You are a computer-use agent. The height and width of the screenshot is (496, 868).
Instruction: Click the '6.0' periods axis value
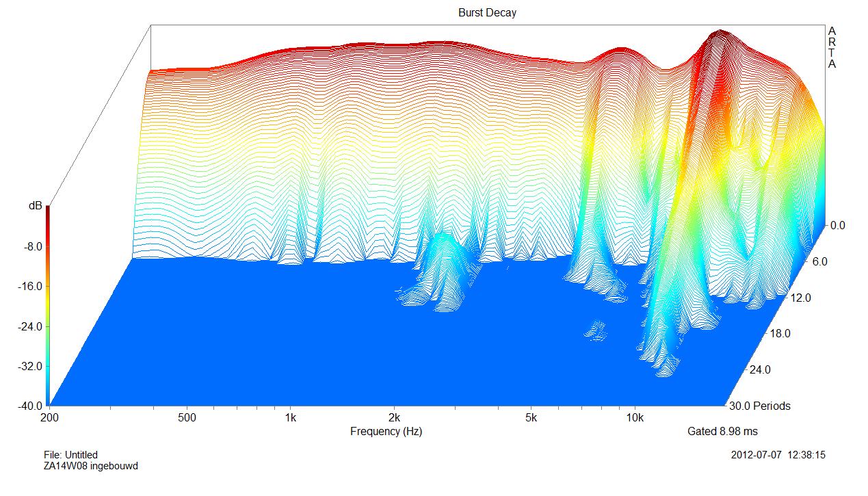[819, 262]
